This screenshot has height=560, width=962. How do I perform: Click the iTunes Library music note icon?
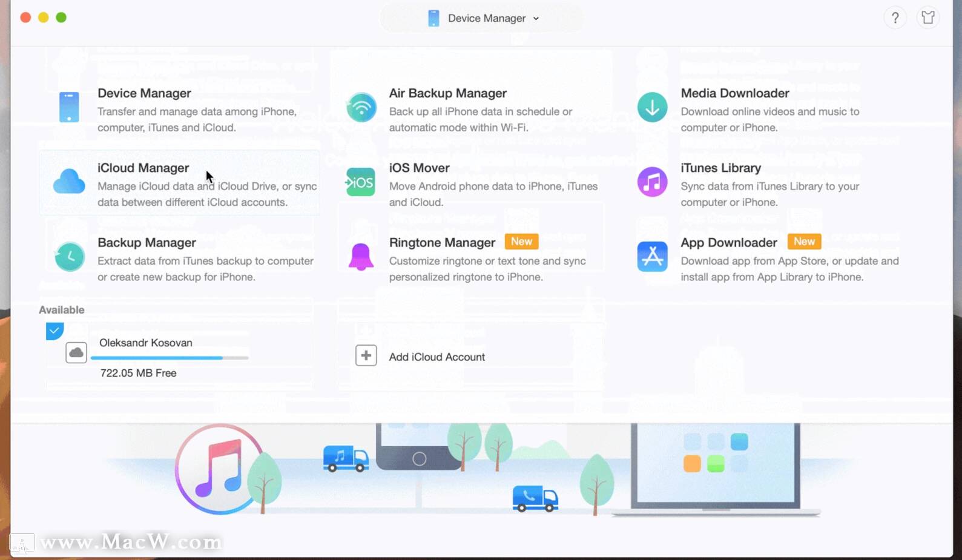tap(652, 182)
